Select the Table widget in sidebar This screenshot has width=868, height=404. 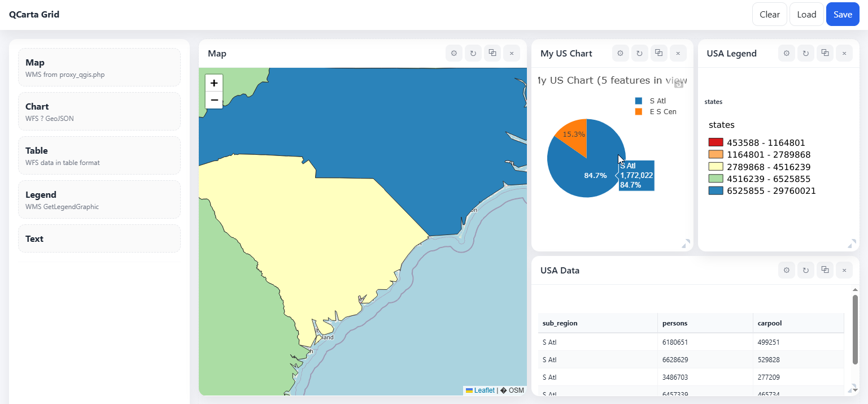(x=99, y=155)
